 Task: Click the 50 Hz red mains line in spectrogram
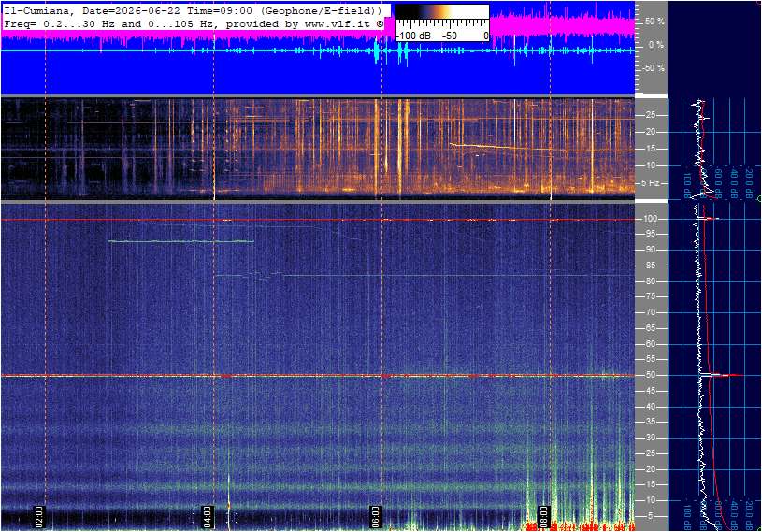[318, 376]
